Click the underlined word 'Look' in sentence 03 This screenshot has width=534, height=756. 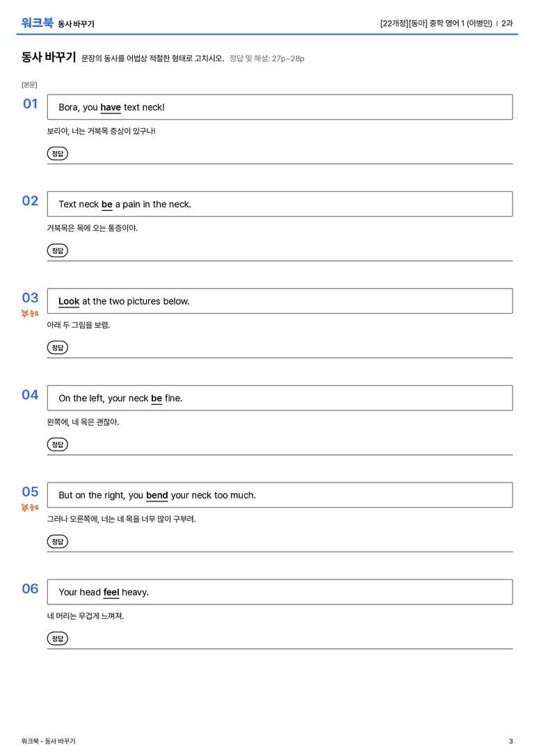[x=69, y=301]
